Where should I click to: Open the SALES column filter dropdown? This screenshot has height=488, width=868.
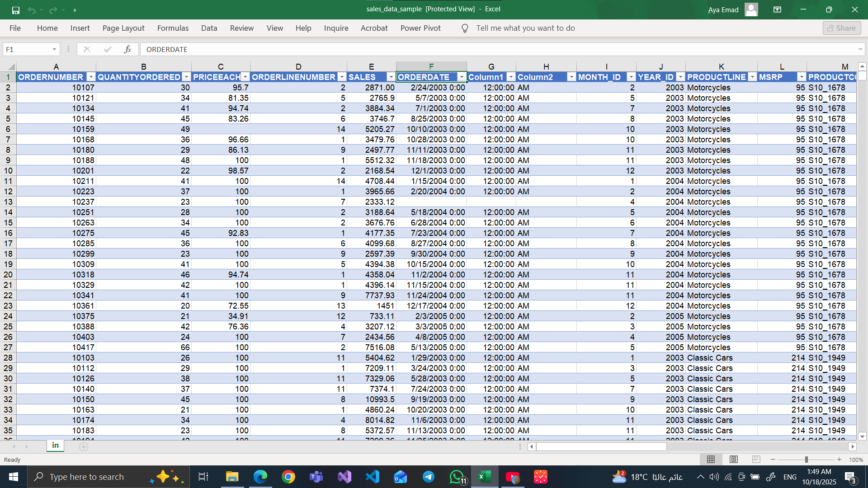(x=391, y=77)
